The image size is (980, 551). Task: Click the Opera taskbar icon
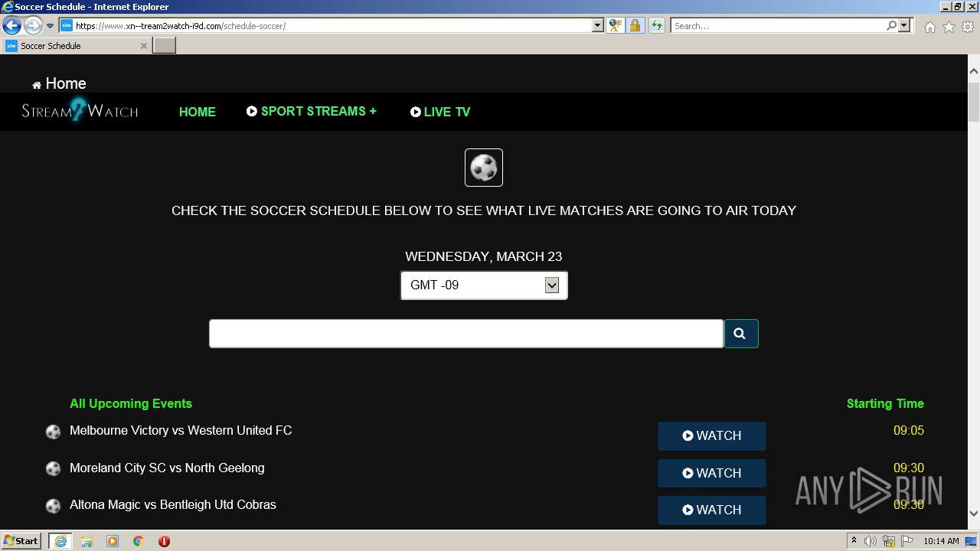pos(164,541)
